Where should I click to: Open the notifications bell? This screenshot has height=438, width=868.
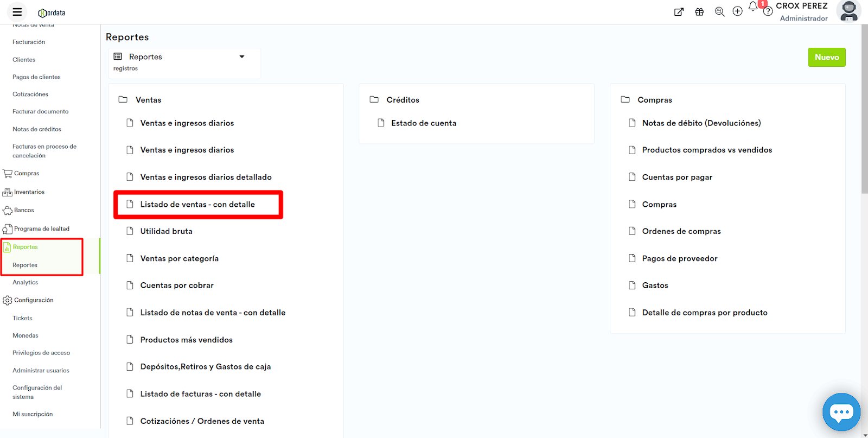pos(753,7)
